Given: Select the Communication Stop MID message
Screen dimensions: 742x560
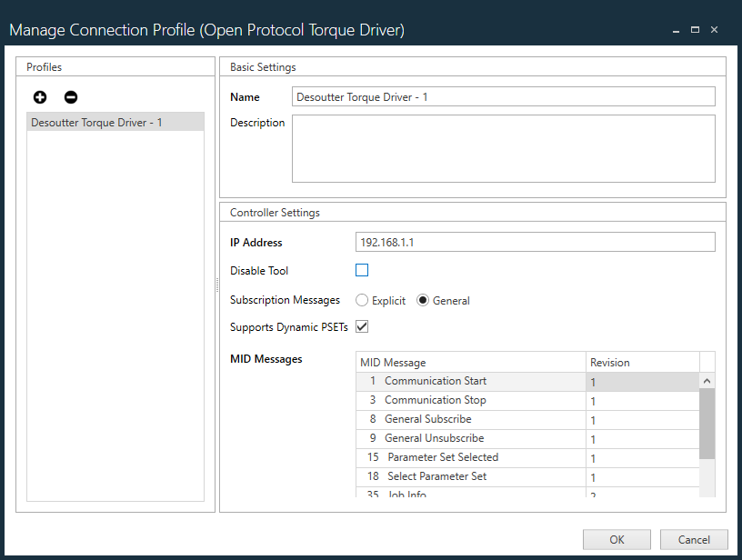Looking at the screenshot, I should [455, 400].
